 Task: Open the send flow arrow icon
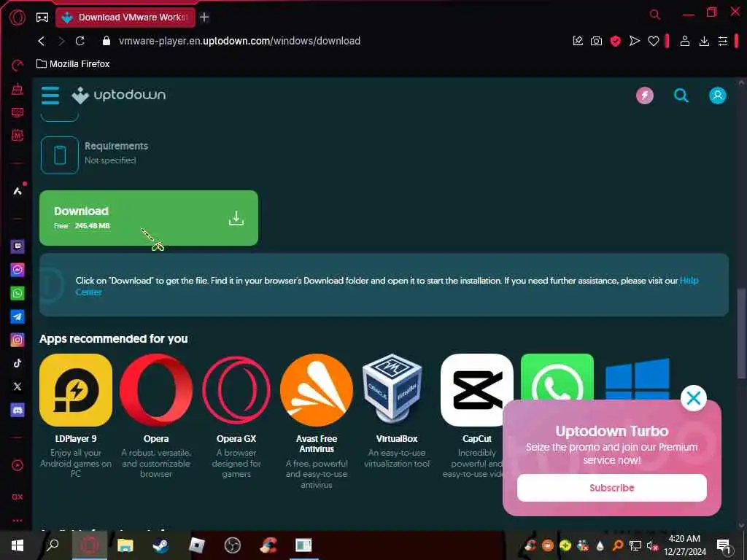tap(635, 41)
